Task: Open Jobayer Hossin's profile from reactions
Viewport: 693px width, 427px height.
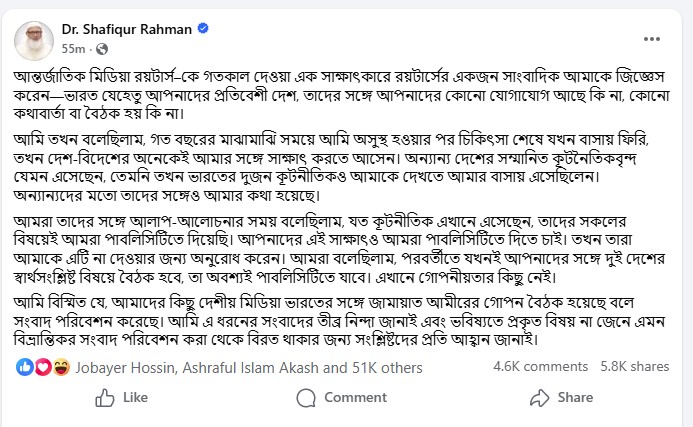Action: click(x=117, y=368)
